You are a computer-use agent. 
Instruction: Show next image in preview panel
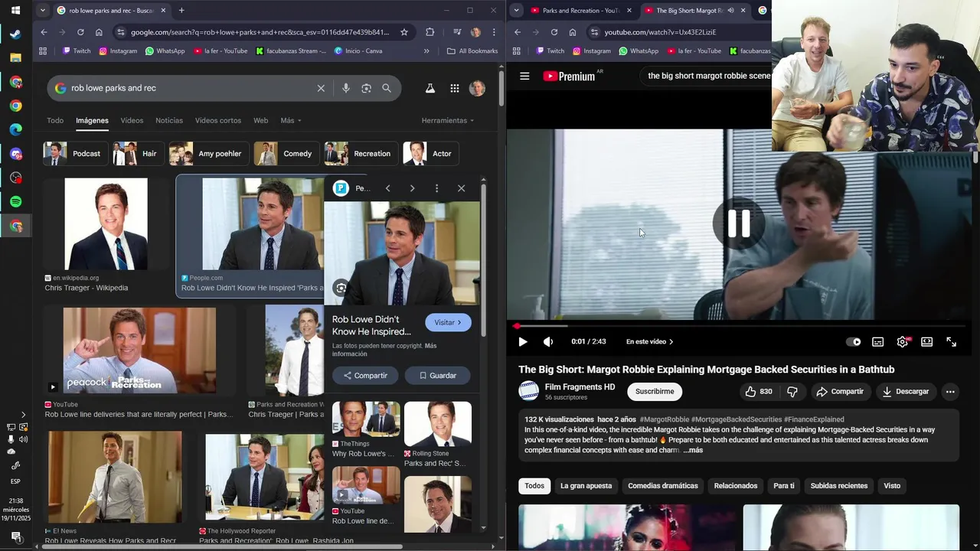click(412, 188)
